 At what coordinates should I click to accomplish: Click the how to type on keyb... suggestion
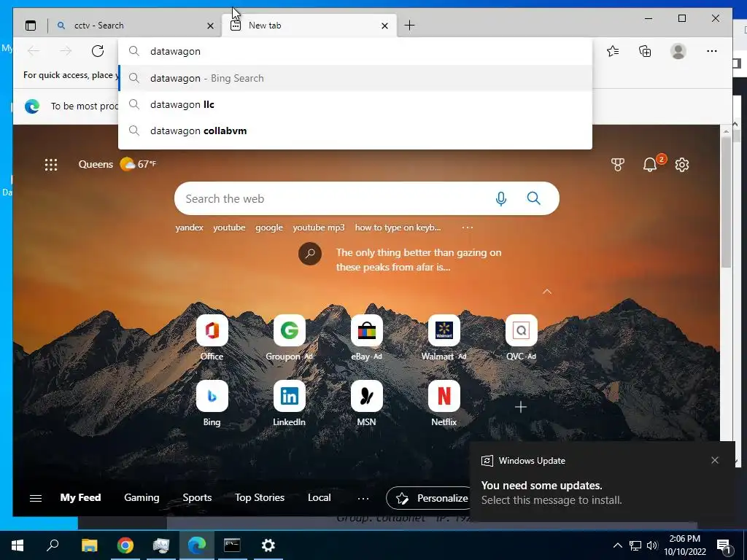pyautogui.click(x=398, y=227)
